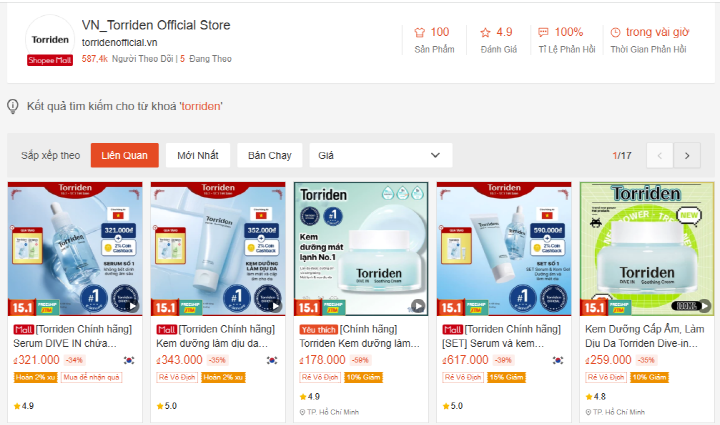Sort by Bán Chạy
The height and width of the screenshot is (425, 720).
[x=270, y=155]
